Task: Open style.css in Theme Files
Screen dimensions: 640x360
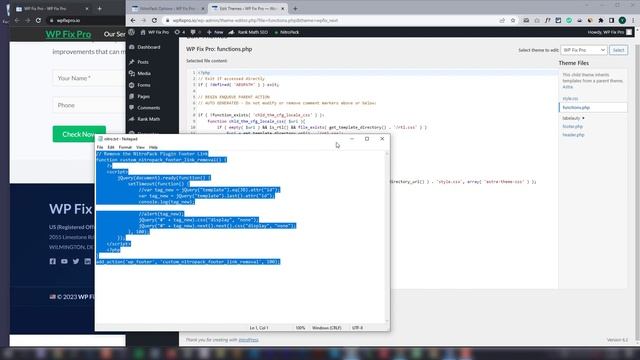Action: pos(570,98)
